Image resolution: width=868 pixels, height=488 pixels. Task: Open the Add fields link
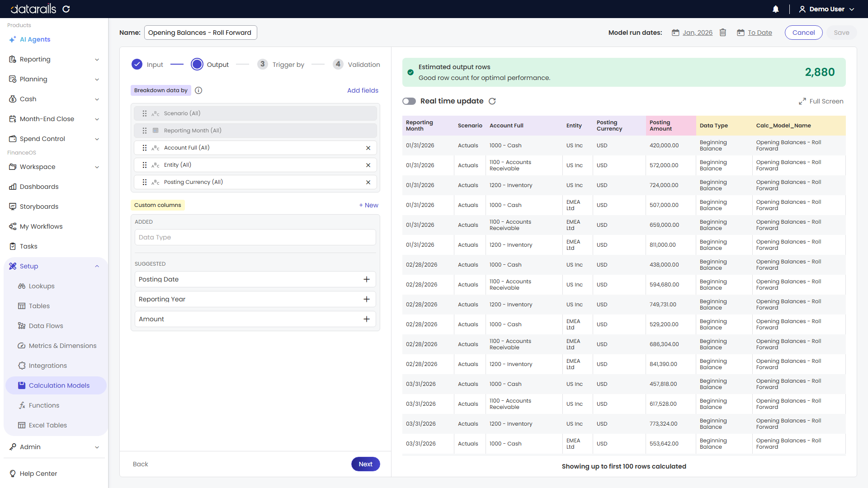(x=363, y=90)
